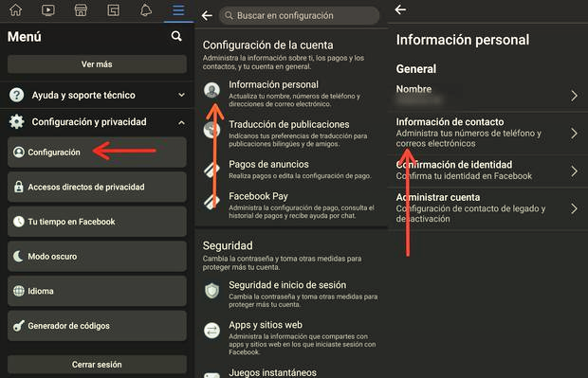Open Información personal settings entry

tap(291, 94)
